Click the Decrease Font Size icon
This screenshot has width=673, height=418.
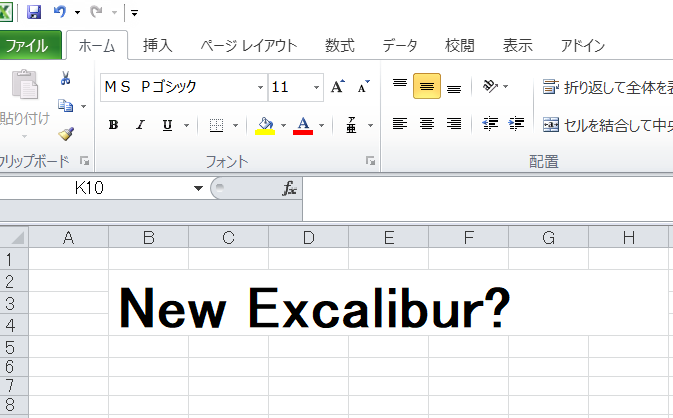coord(363,87)
